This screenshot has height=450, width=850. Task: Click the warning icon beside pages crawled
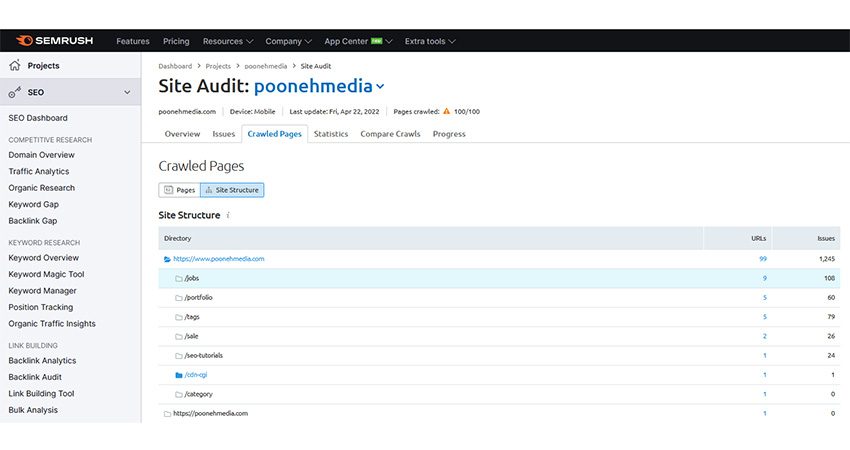pyautogui.click(x=447, y=111)
